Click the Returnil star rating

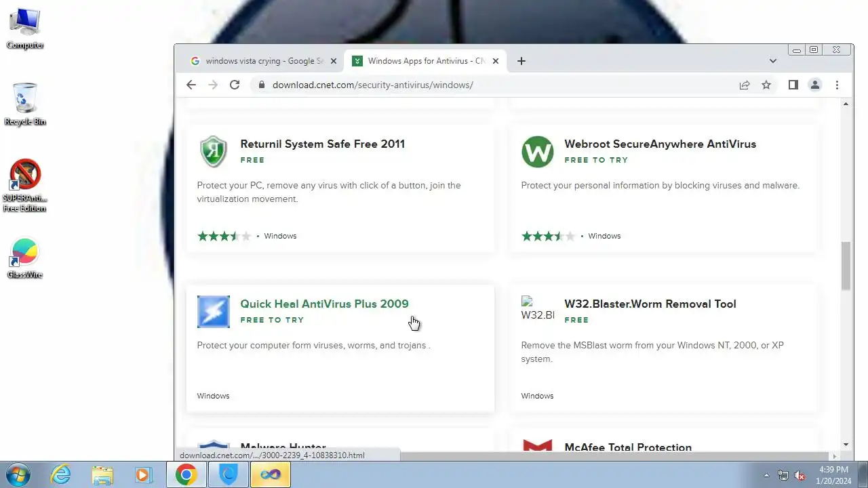[x=224, y=236]
